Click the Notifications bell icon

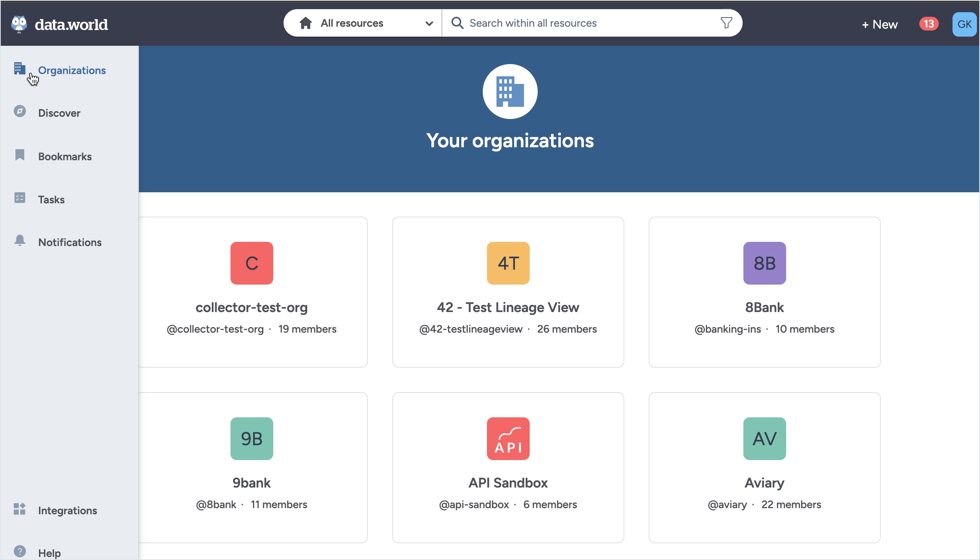(x=19, y=240)
